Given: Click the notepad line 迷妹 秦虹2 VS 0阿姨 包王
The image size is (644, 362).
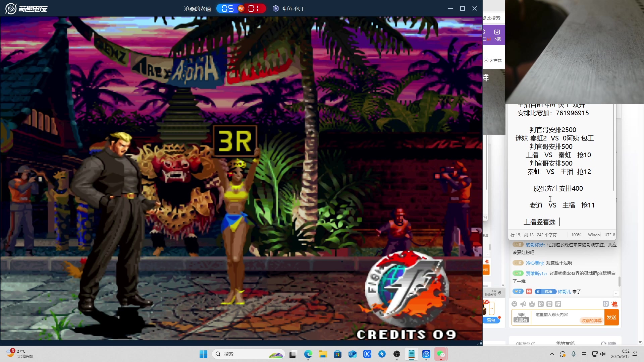Looking at the screenshot, I should (554, 138).
